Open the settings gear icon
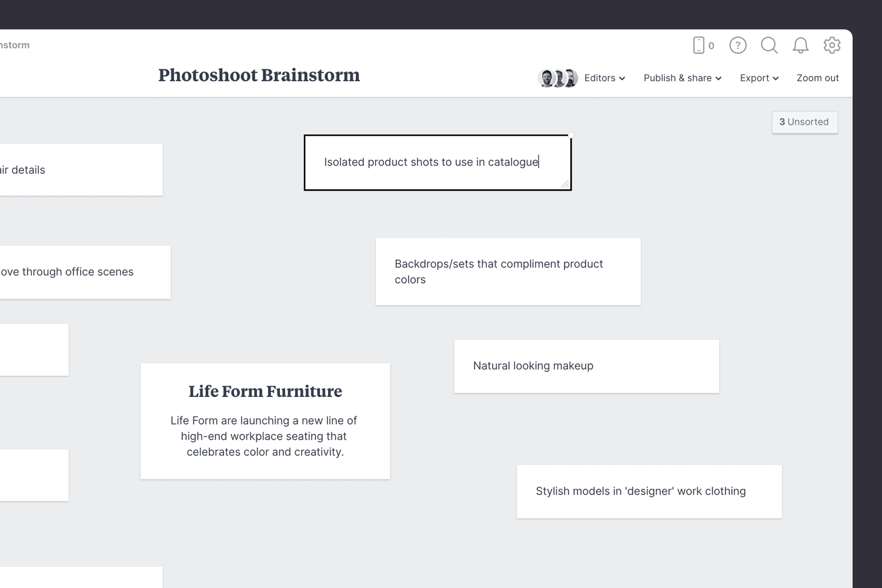 click(832, 45)
